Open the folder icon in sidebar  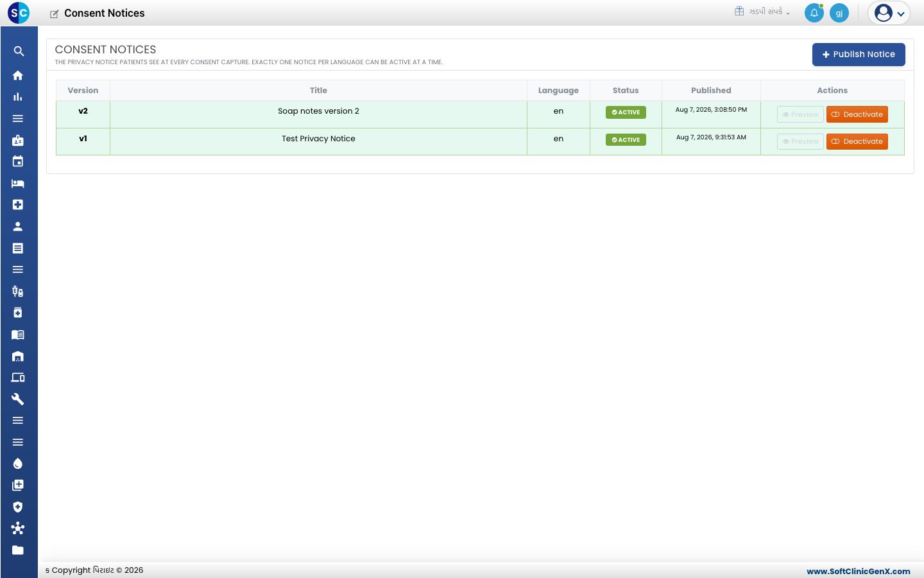click(18, 550)
